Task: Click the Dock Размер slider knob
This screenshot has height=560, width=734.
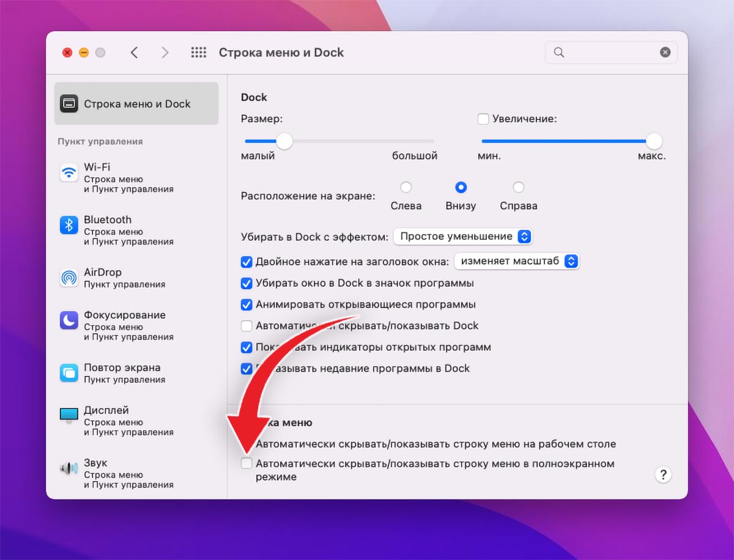Action: pos(284,141)
